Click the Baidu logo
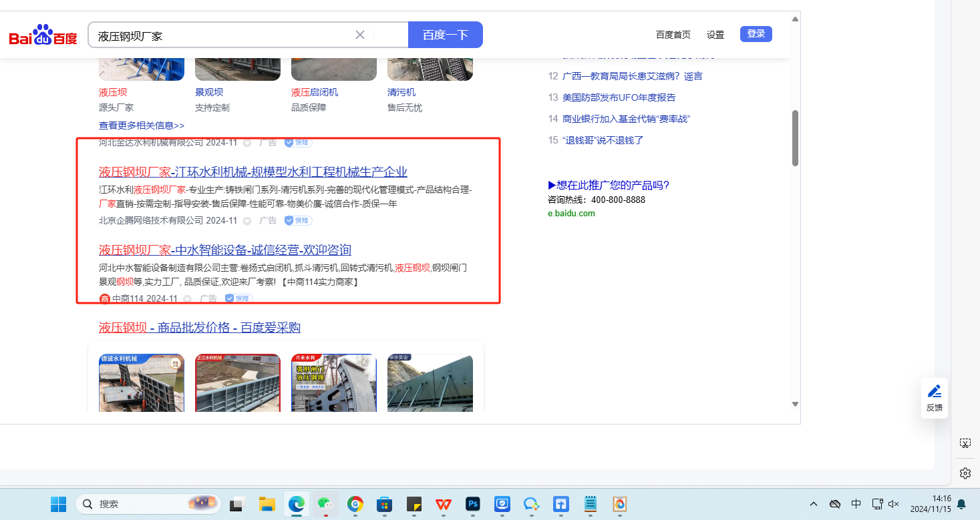The height and width of the screenshot is (520, 980). 43,35
